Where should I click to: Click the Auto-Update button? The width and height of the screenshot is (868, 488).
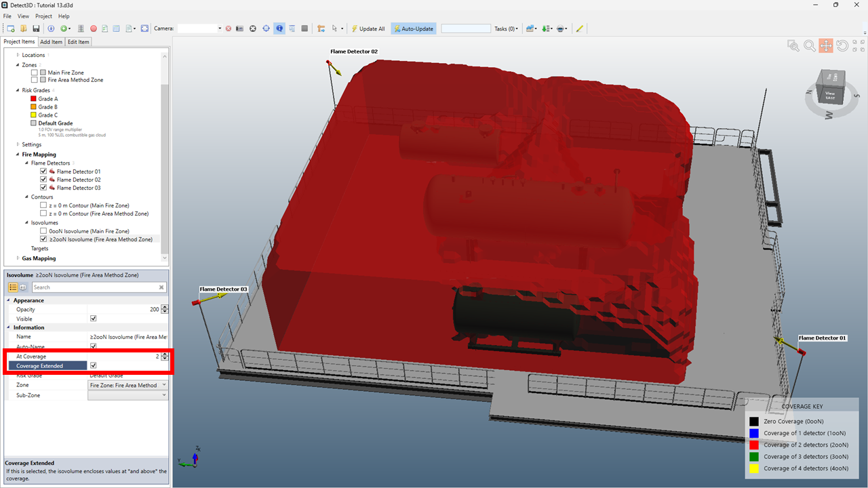pos(413,28)
